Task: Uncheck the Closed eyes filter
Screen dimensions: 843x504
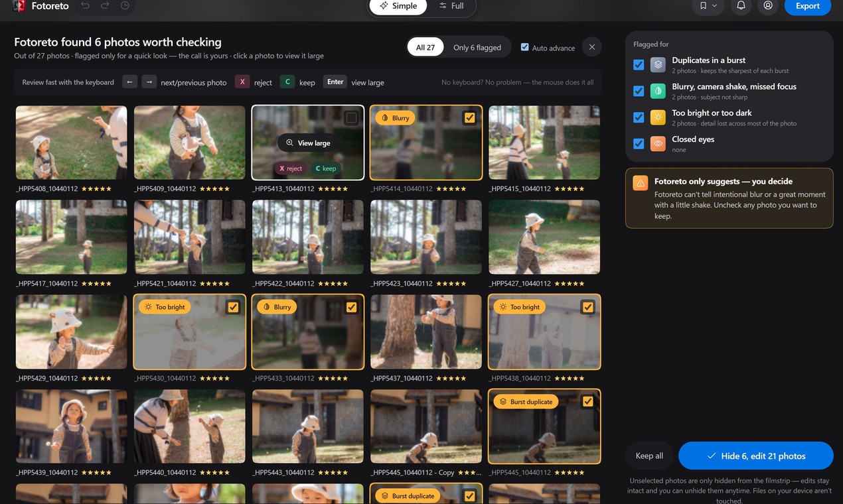Action: pyautogui.click(x=639, y=143)
